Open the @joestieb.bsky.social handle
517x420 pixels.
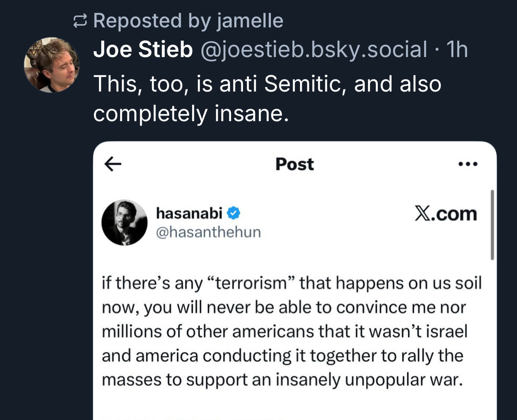click(314, 50)
